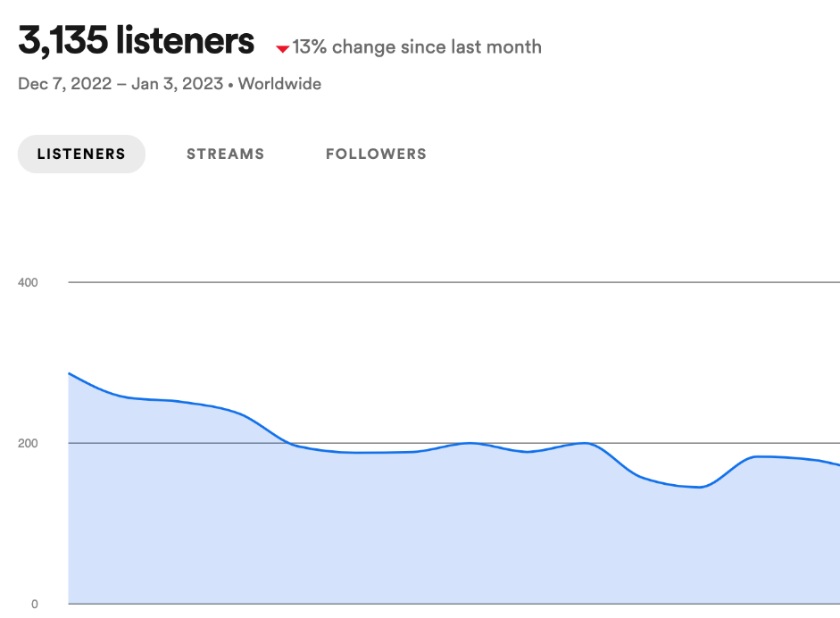Switch to the Streams tab
Screen dimensions: 840x618
pyautogui.click(x=225, y=154)
